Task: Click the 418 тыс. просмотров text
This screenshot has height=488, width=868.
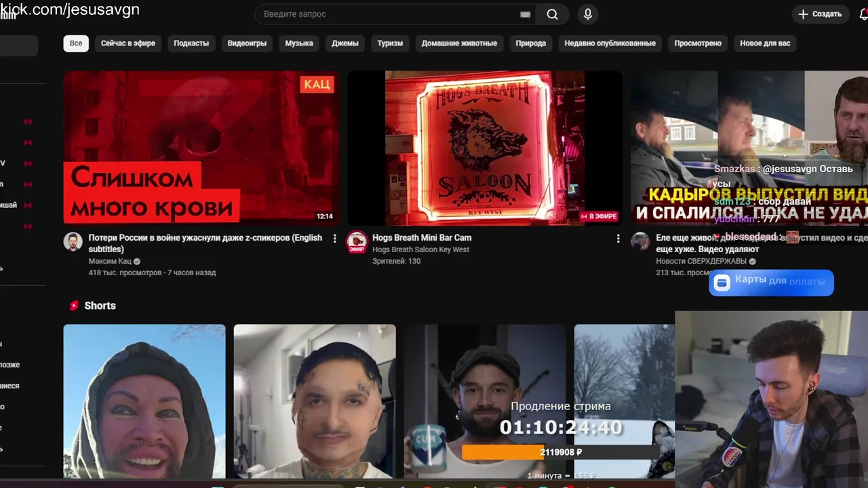Action: (125, 272)
